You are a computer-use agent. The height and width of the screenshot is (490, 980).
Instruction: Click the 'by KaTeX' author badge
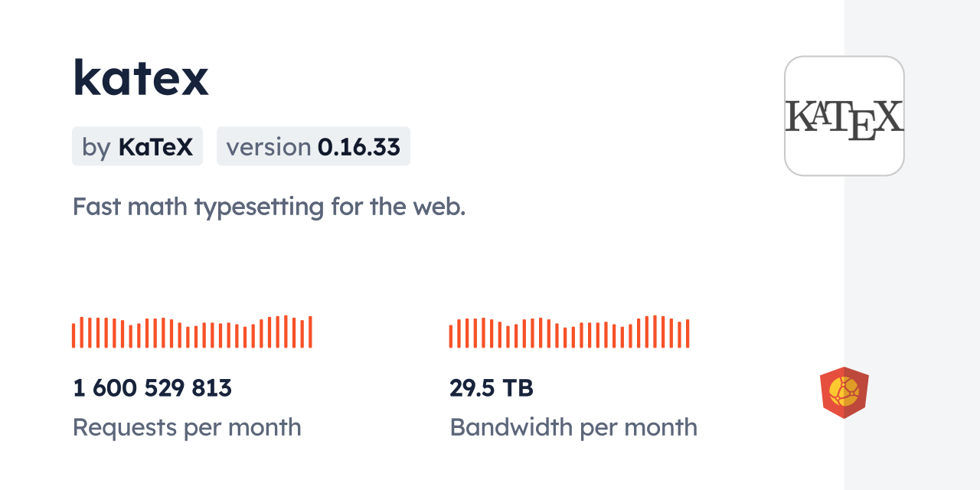[137, 146]
